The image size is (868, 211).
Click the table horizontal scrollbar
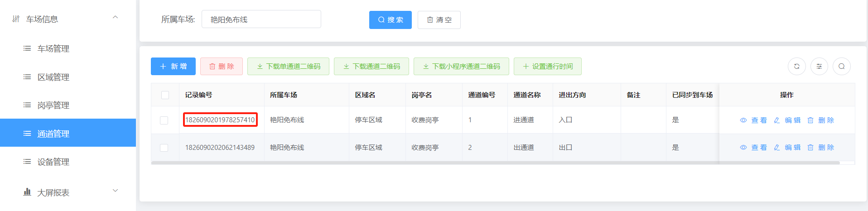495,163
